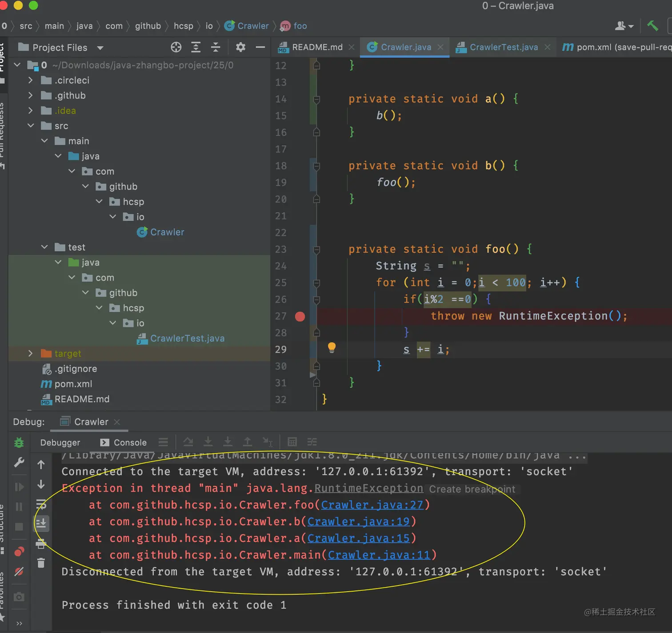Open the Project Files view dropdown

pos(100,48)
